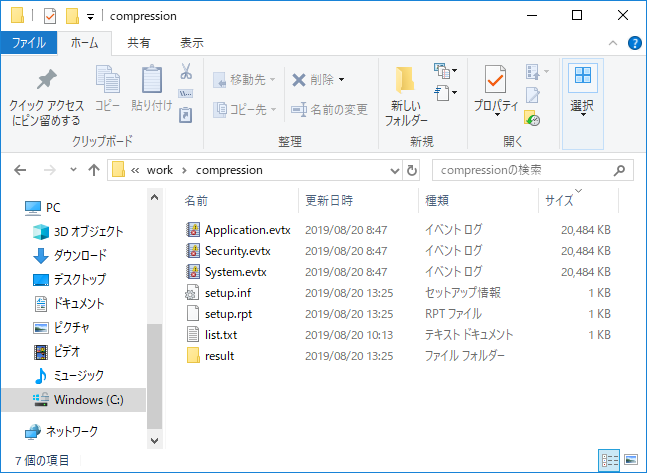Open Pictures (ピクチャ) in sidebar
The width and height of the screenshot is (647, 473).
click(61, 328)
